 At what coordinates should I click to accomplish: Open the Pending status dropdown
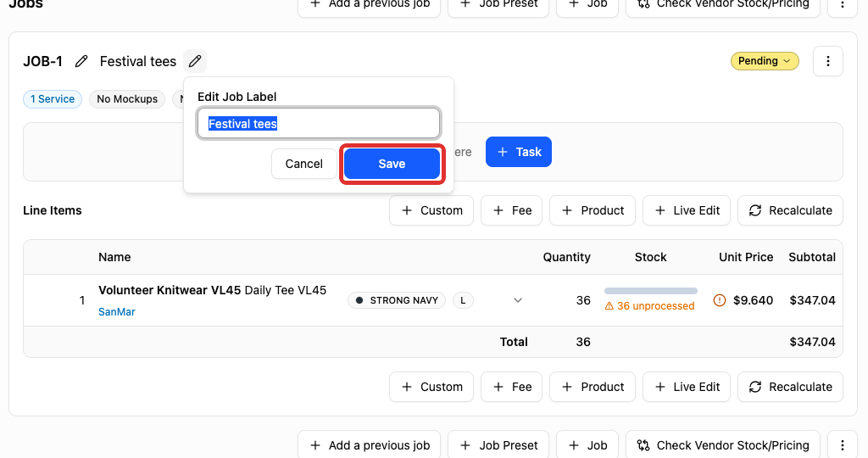tap(765, 61)
